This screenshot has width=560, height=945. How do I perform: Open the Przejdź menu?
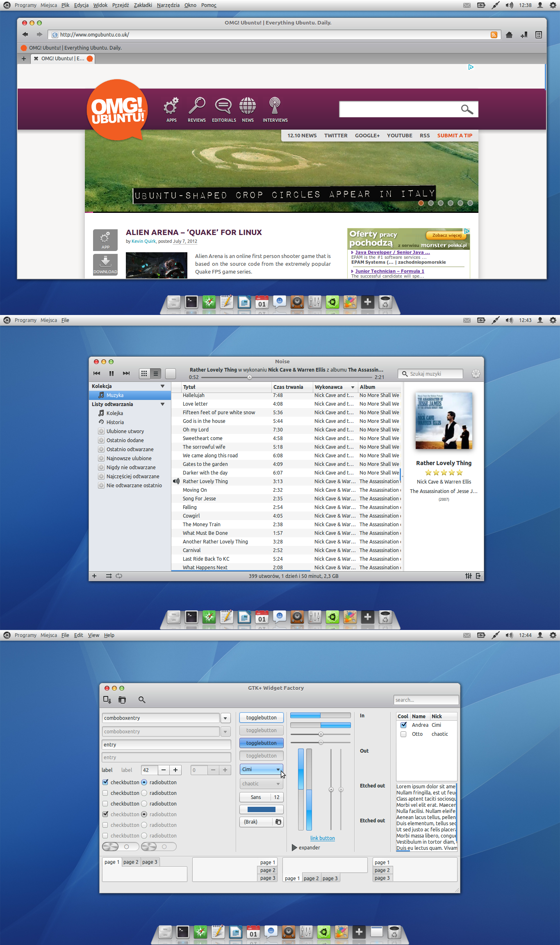point(121,5)
